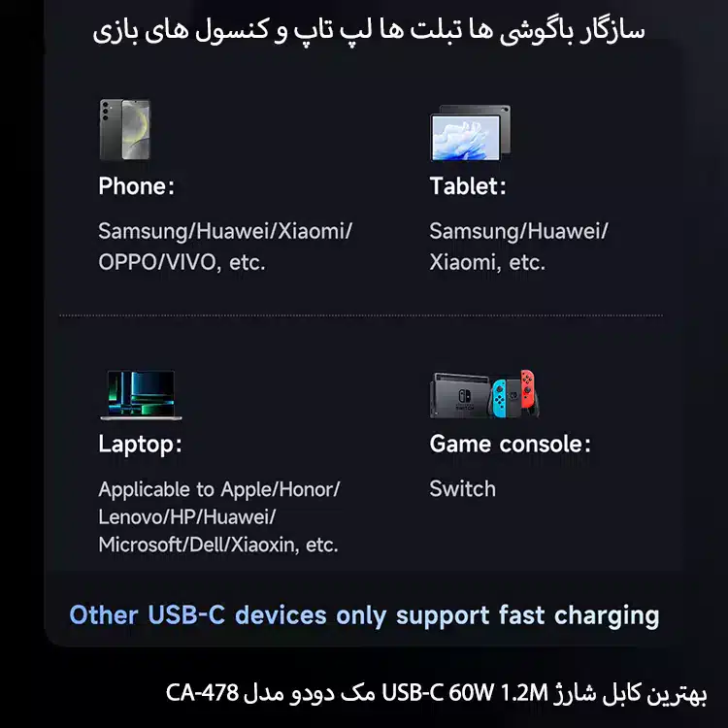
Task: Click the Samsung/Huawei/Xiaomi/ phone brands text
Action: [225, 231]
